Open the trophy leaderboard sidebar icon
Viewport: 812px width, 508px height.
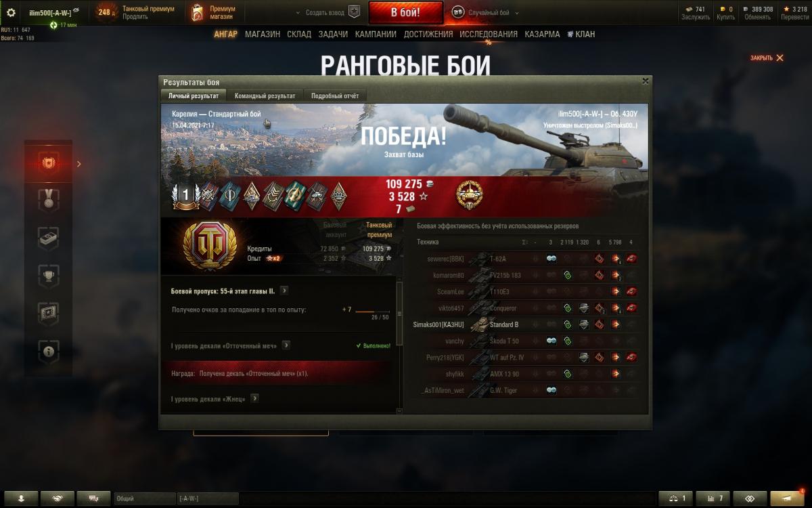click(49, 276)
